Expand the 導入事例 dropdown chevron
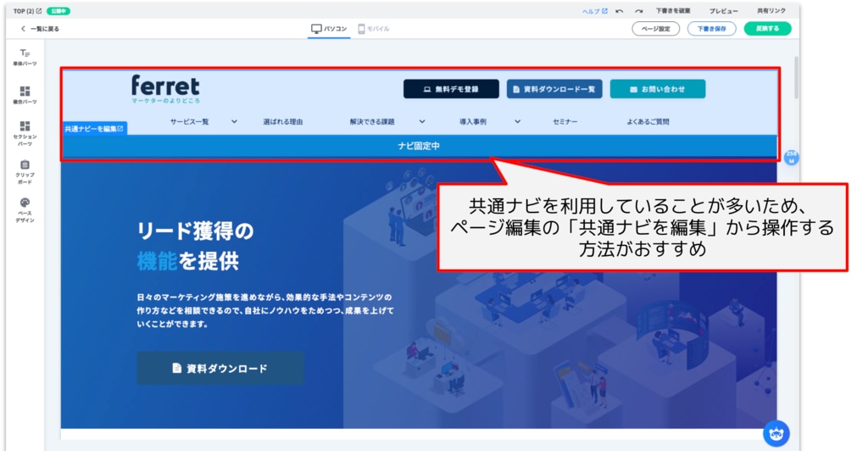 click(x=517, y=121)
